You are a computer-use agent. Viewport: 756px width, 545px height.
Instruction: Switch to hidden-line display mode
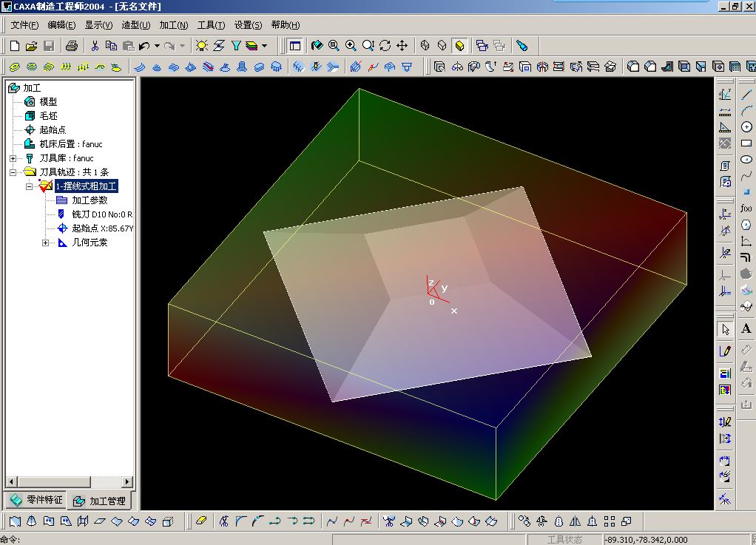442,46
